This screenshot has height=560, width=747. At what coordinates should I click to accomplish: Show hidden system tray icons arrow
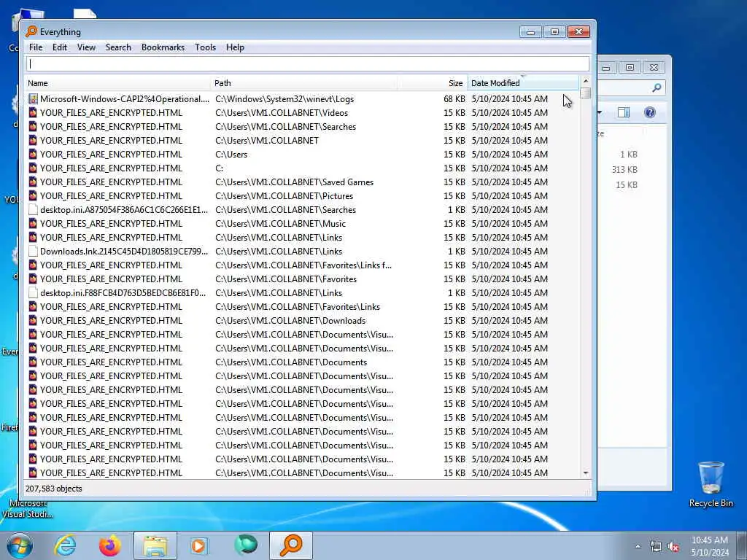pos(638,546)
